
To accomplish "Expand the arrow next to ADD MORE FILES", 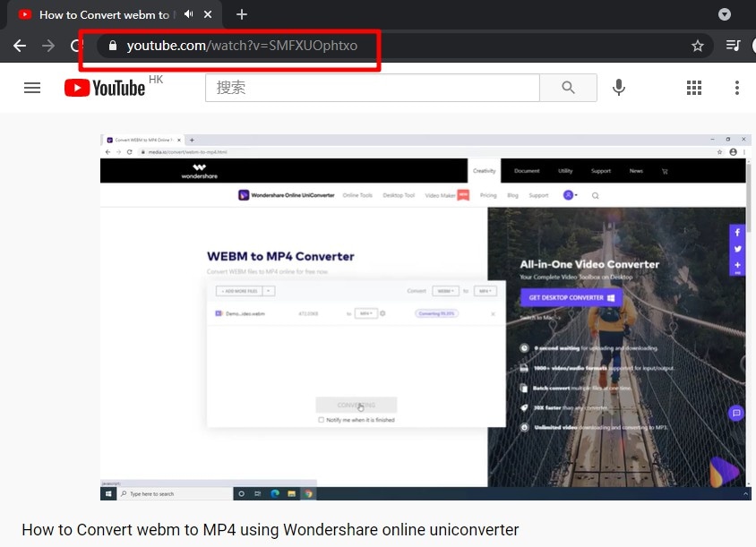I will tap(269, 291).
